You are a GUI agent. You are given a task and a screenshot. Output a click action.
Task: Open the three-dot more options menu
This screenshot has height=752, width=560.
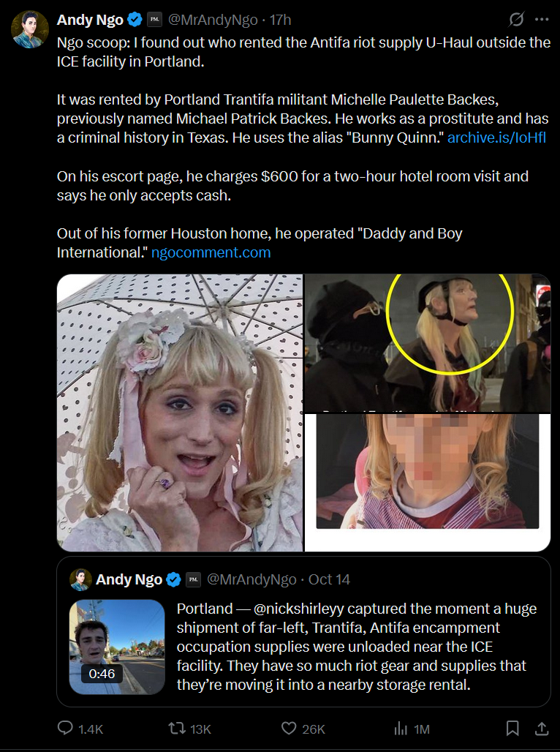tap(542, 20)
